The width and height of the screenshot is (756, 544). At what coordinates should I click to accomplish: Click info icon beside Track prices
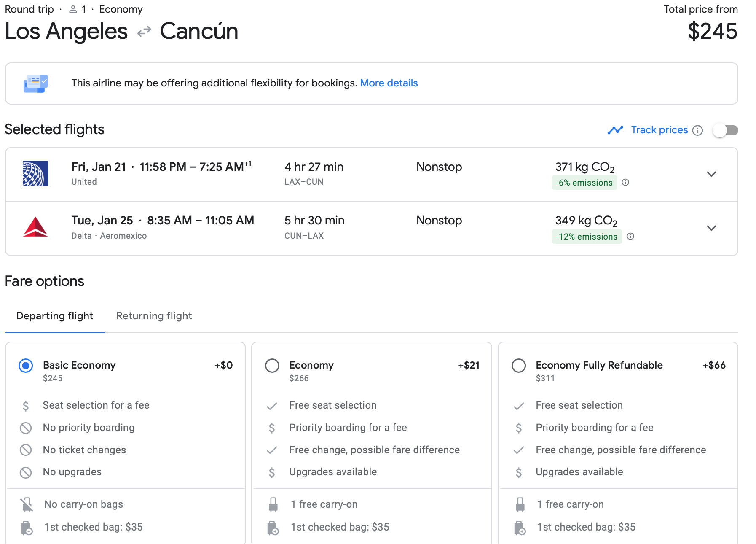coord(697,130)
